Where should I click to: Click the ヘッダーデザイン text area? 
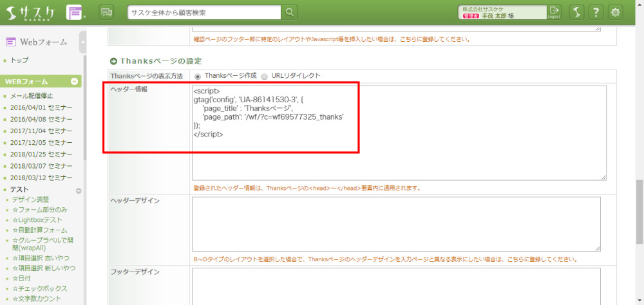[396, 223]
